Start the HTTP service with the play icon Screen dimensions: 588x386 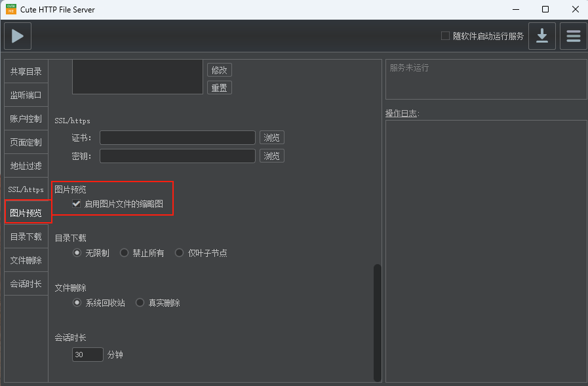[x=17, y=36]
